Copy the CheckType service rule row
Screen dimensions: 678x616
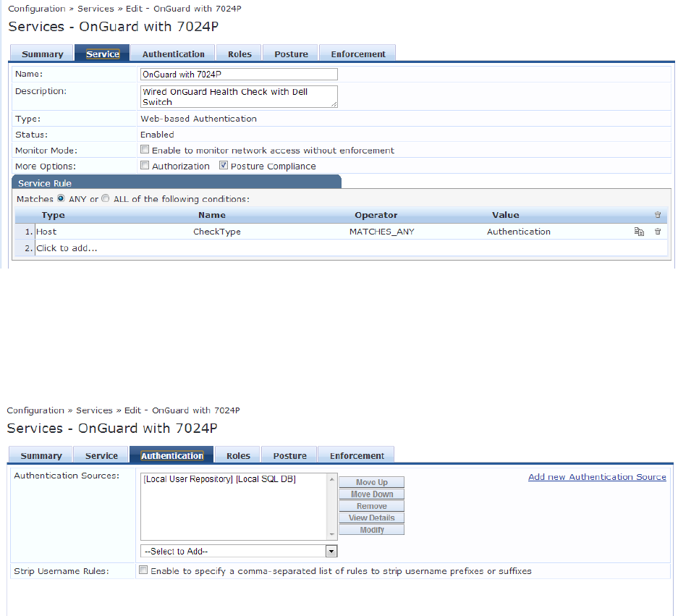coord(639,232)
